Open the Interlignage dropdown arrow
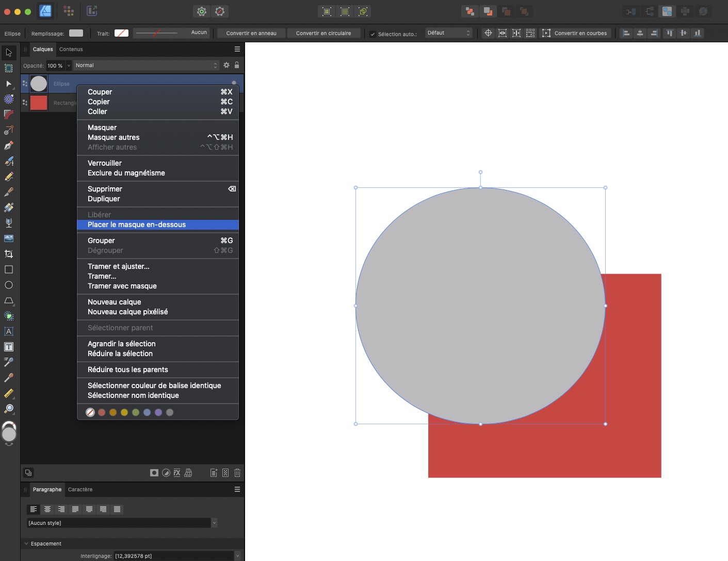Image resolution: width=728 pixels, height=561 pixels. coord(237,556)
